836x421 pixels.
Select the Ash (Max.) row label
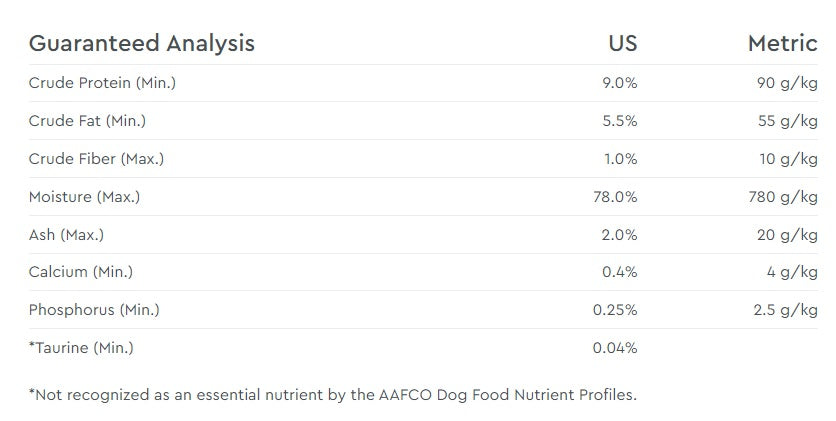(x=66, y=234)
